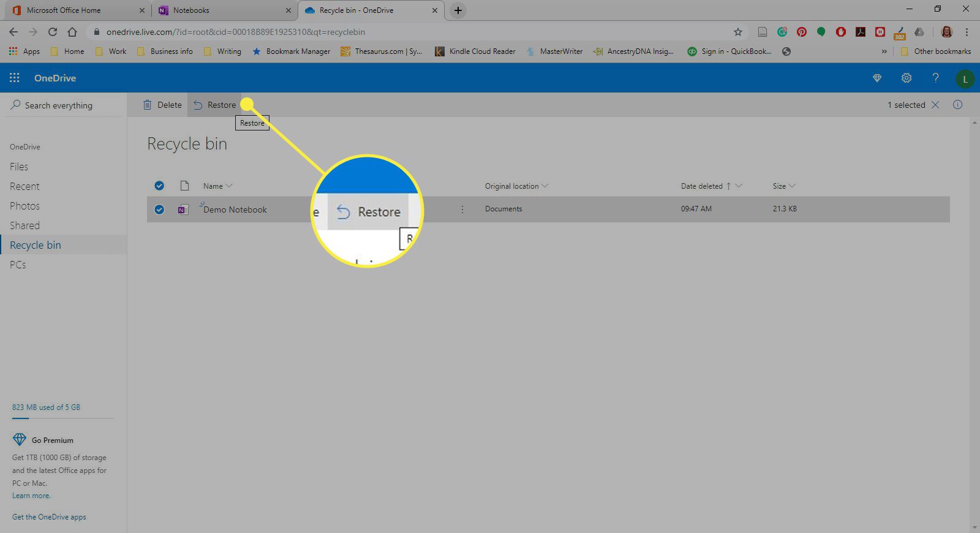Open the Chrome profile avatar

947,32
